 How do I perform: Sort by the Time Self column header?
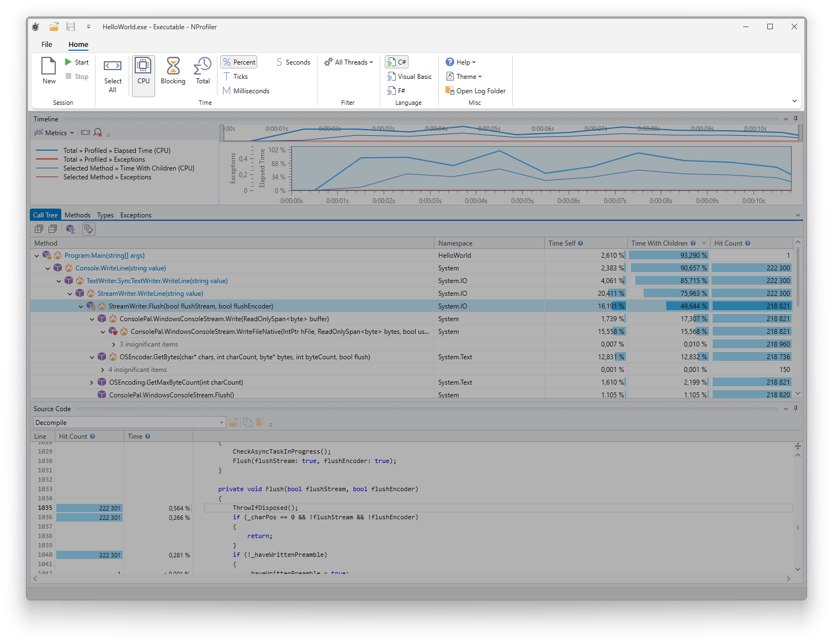[562, 243]
